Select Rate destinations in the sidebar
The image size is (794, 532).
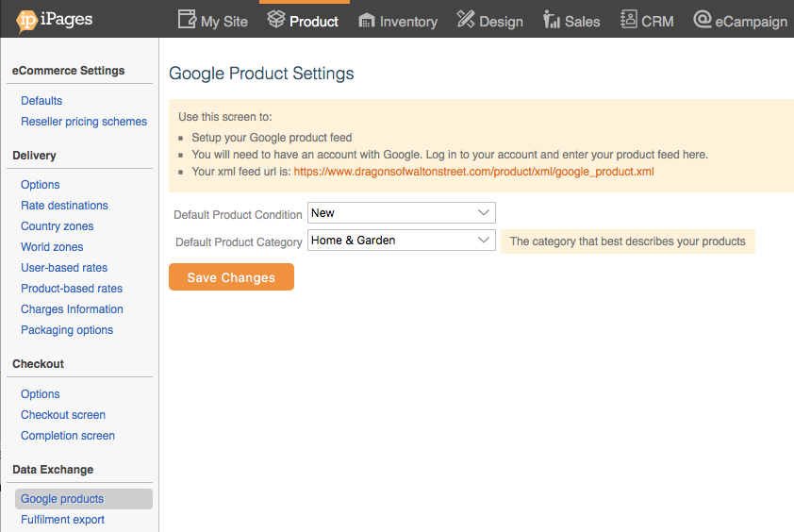point(64,206)
